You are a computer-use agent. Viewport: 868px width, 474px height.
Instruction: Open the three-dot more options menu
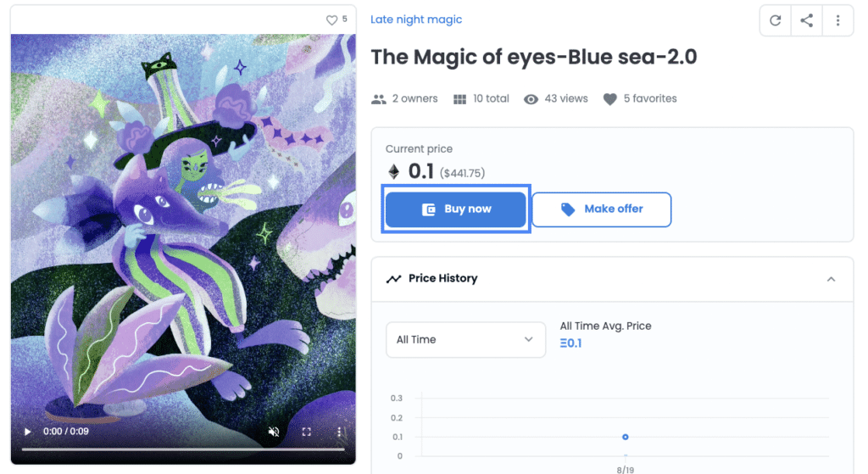click(x=837, y=20)
